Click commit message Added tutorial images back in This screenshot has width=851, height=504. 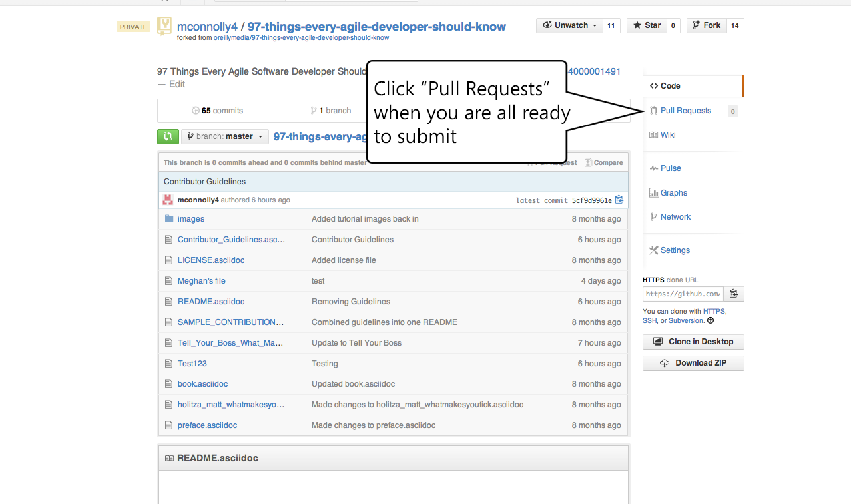365,219
